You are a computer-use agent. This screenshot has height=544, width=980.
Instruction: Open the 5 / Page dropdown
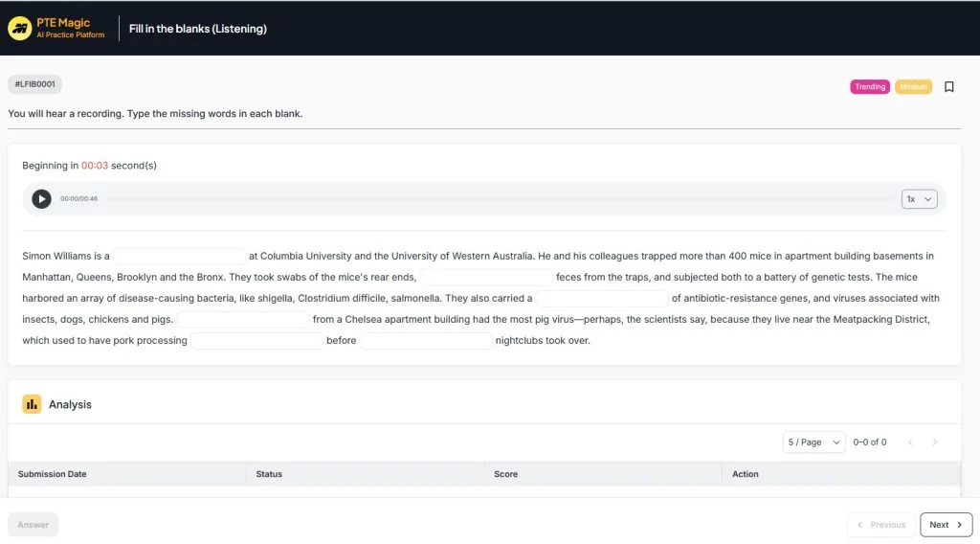813,442
